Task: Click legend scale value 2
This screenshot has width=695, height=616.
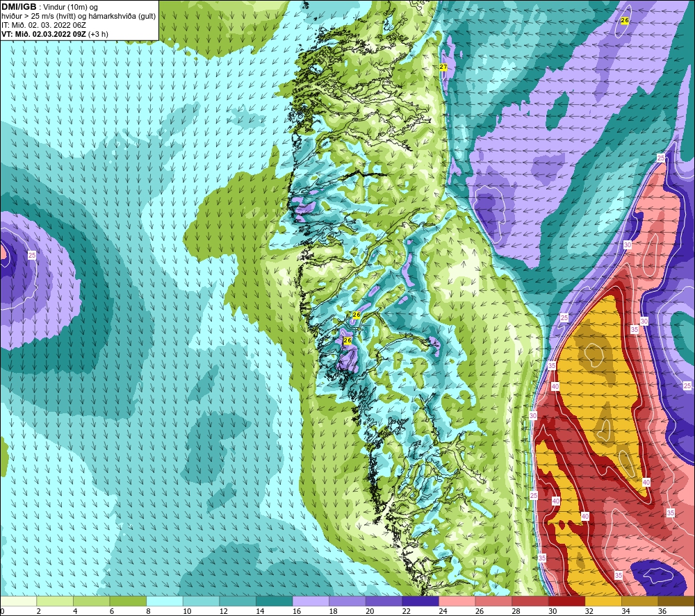Action: point(39,611)
